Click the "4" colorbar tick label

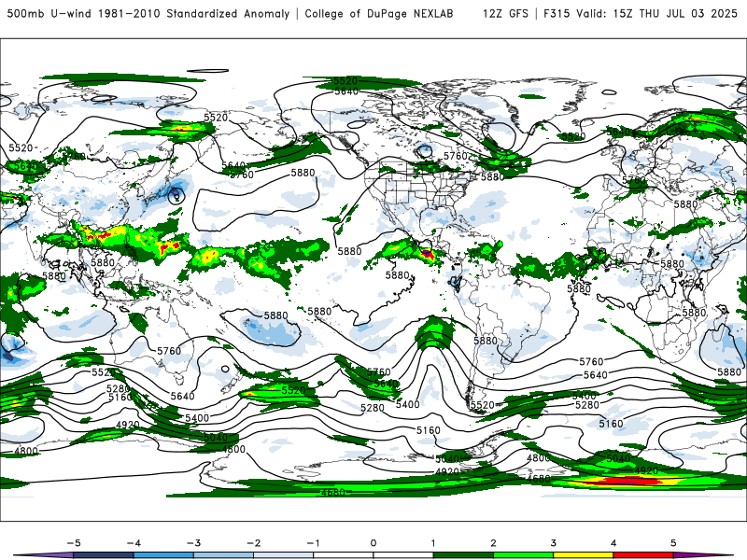click(613, 543)
